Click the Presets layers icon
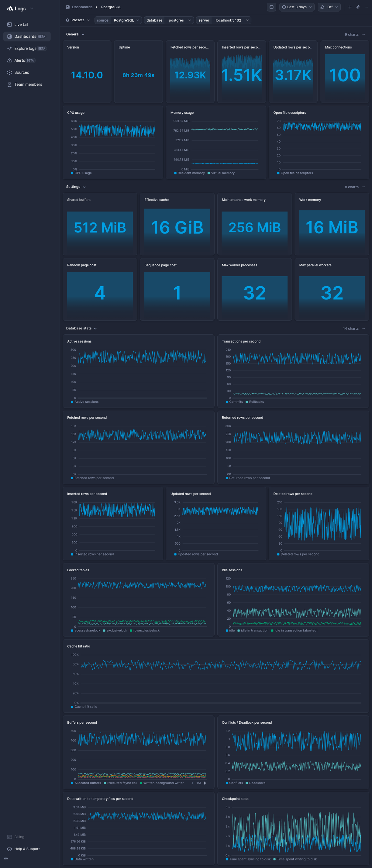Screen dimensions: 372x868 pyautogui.click(x=67, y=20)
